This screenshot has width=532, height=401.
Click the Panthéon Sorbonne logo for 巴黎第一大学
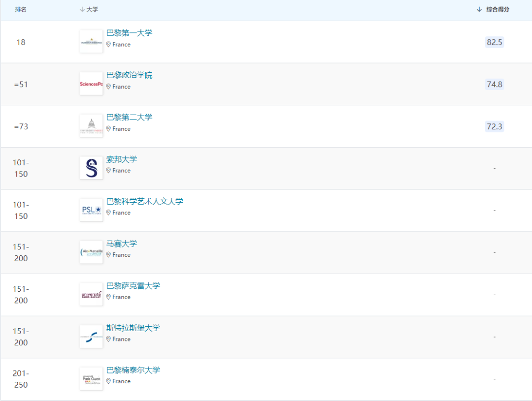tap(91, 41)
